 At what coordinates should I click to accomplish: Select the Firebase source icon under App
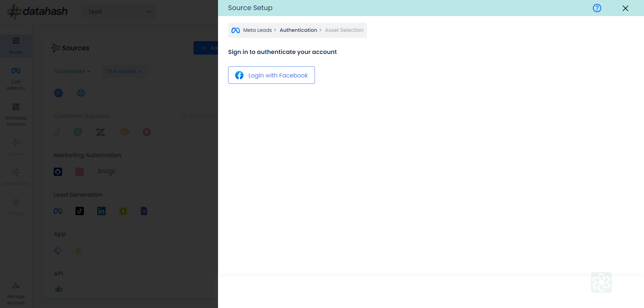[x=78, y=251]
